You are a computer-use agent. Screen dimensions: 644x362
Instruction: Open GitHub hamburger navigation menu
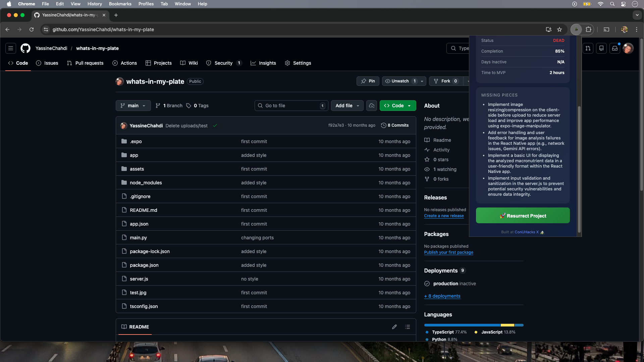pos(11,48)
